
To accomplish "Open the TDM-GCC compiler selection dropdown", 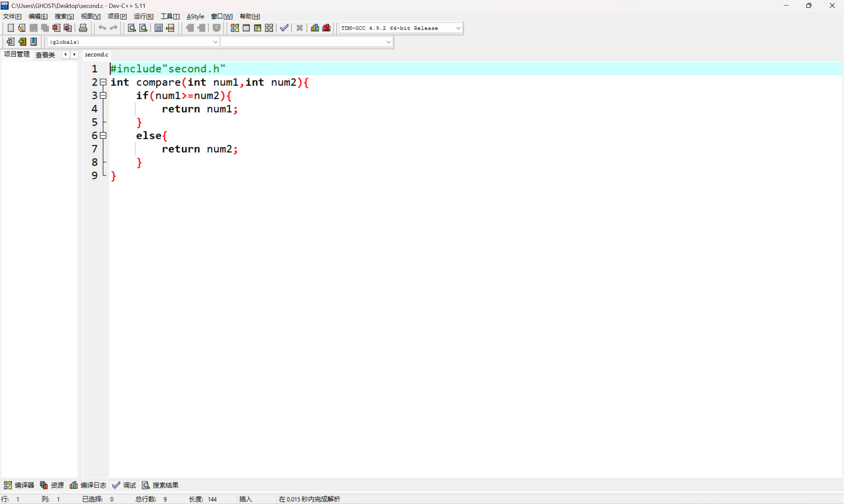I will point(458,28).
